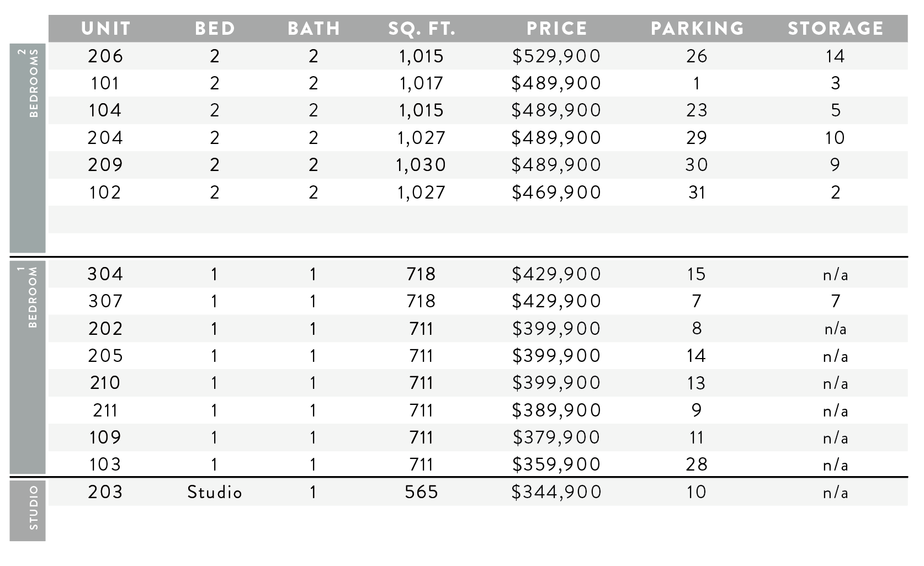Click the $344,900 studio price
924x566 pixels.
click(556, 492)
